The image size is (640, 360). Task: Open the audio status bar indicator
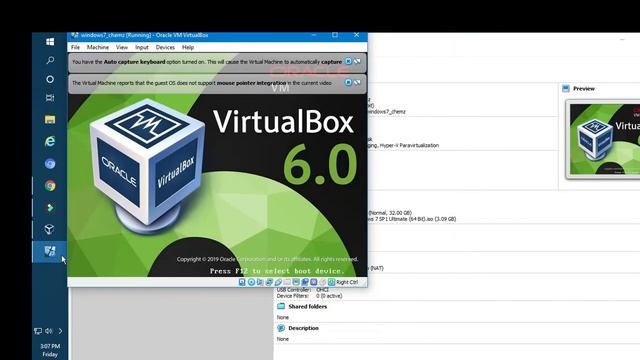pos(260,282)
